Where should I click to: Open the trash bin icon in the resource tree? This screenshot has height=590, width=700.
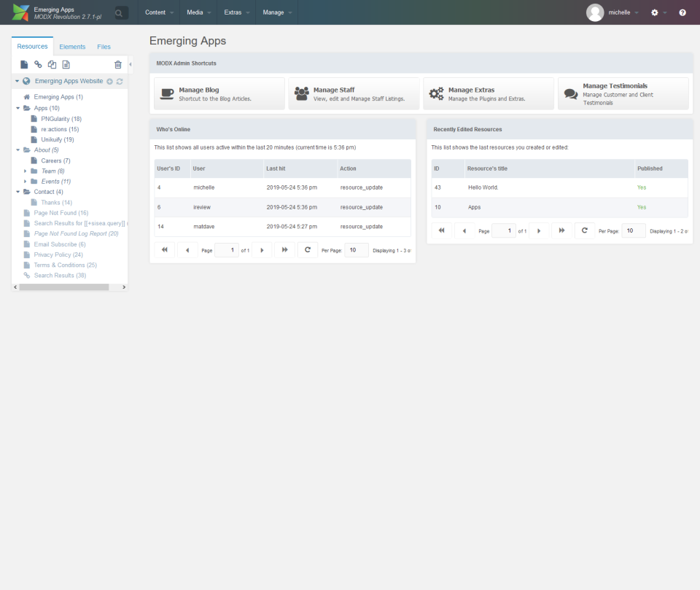[x=117, y=64]
